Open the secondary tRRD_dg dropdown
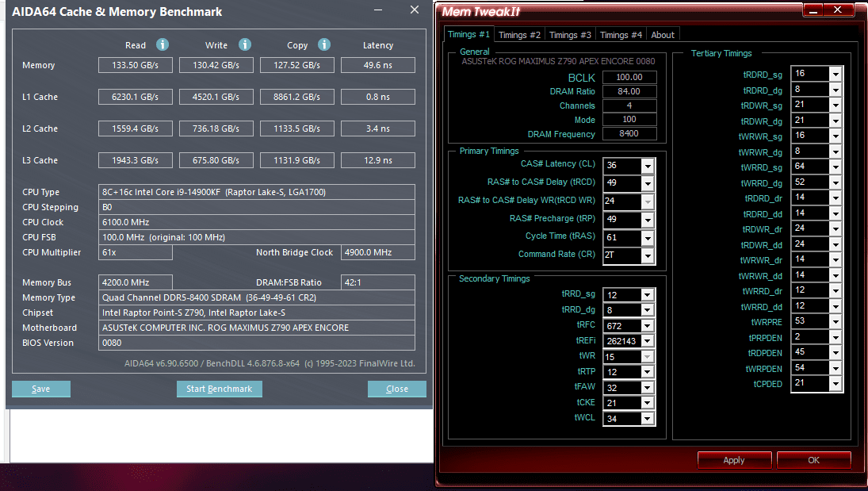This screenshot has height=491, width=868. tap(647, 310)
